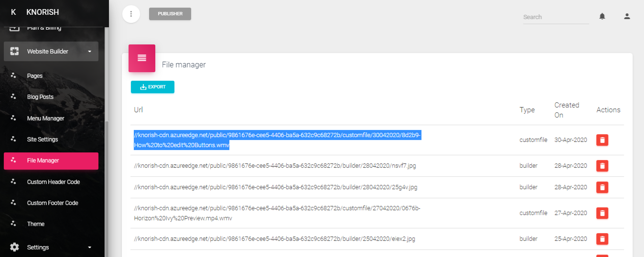The width and height of the screenshot is (644, 257).
Task: Expand the Settings dropdown arrow
Action: click(x=89, y=247)
